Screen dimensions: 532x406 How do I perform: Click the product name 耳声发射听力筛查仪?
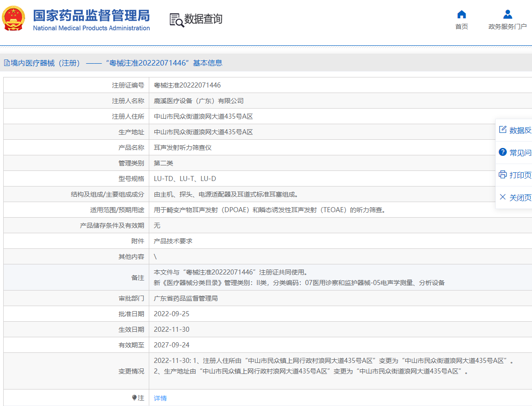click(x=183, y=148)
